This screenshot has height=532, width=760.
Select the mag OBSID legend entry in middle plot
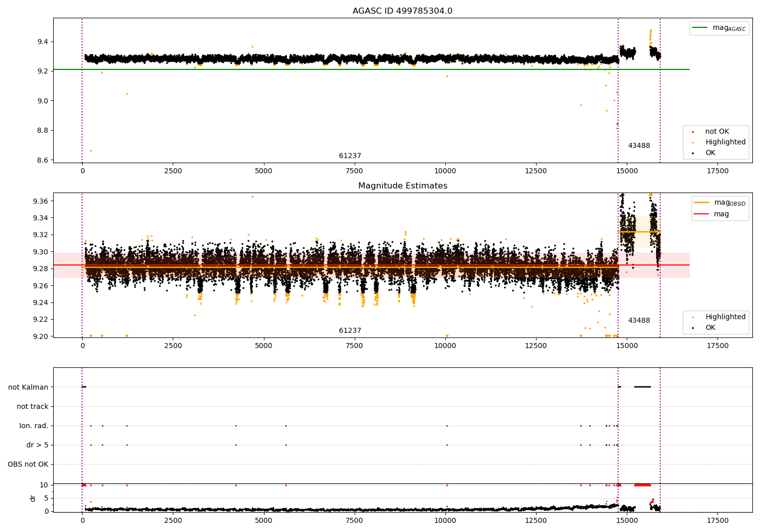[x=720, y=203]
